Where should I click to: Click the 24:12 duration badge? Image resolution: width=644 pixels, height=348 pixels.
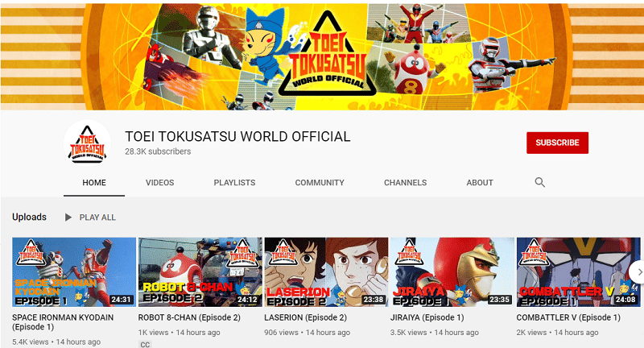[x=247, y=300]
